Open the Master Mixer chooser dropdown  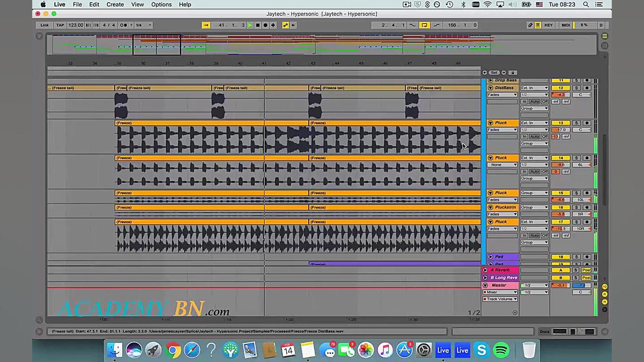(500, 292)
